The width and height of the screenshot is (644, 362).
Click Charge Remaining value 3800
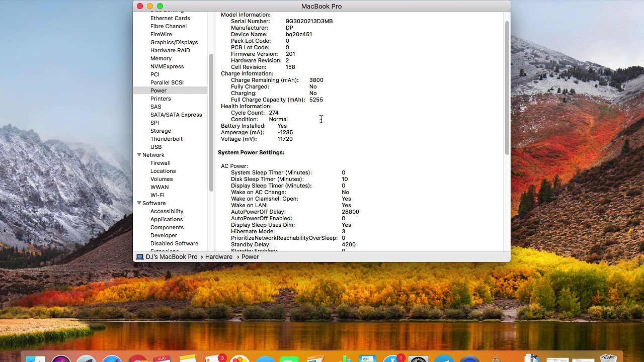tap(316, 80)
